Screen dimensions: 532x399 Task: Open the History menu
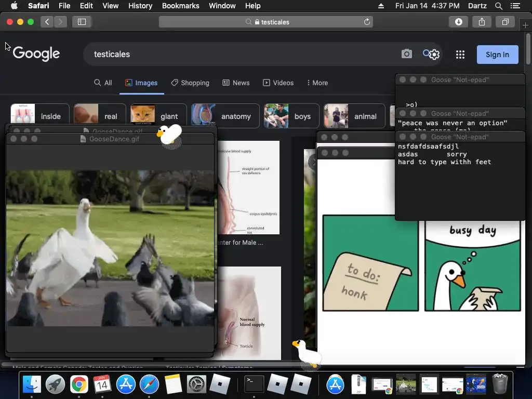click(140, 6)
